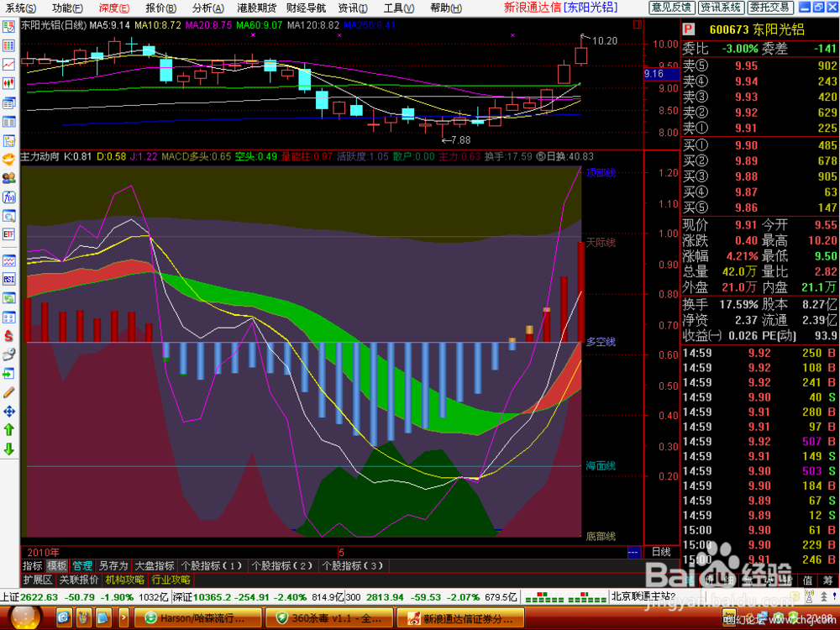Switch to the Harson/哈森流行 taskbar window
840x630 pixels.
[197, 618]
